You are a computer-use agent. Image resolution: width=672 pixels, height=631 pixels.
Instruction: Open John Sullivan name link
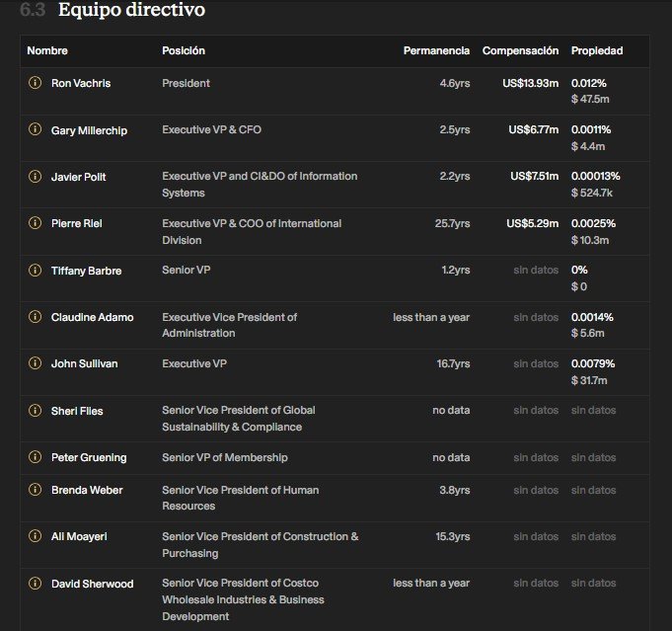(x=85, y=363)
